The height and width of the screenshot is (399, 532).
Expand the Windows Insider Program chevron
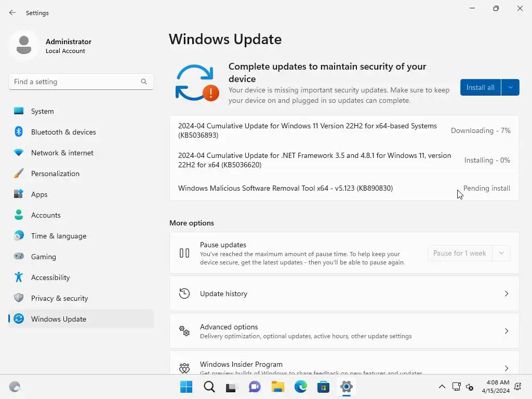coord(506,368)
